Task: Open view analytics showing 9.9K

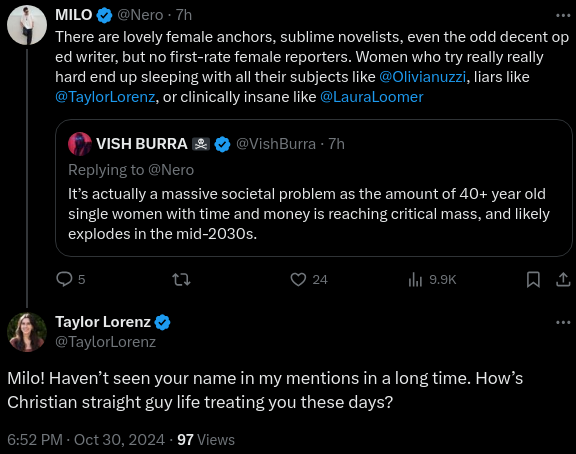Action: (432, 280)
